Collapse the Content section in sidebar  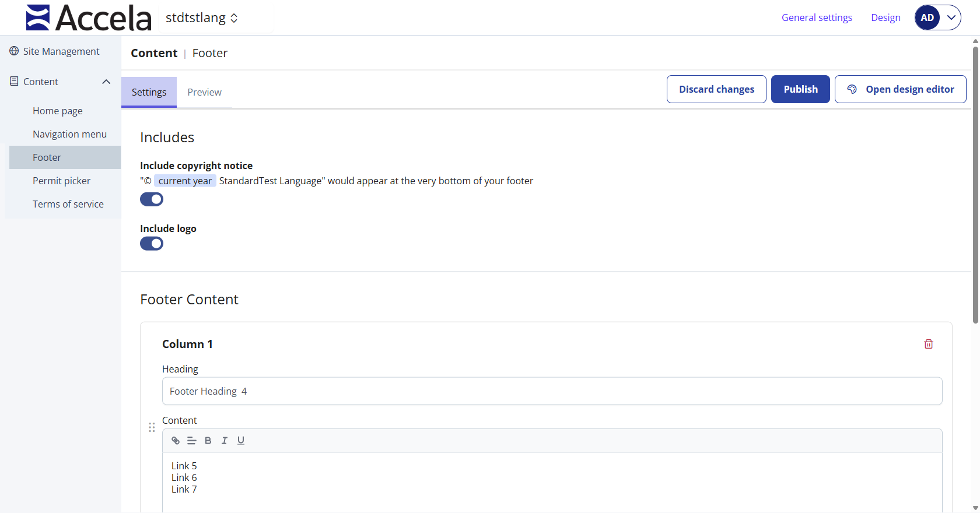click(106, 82)
